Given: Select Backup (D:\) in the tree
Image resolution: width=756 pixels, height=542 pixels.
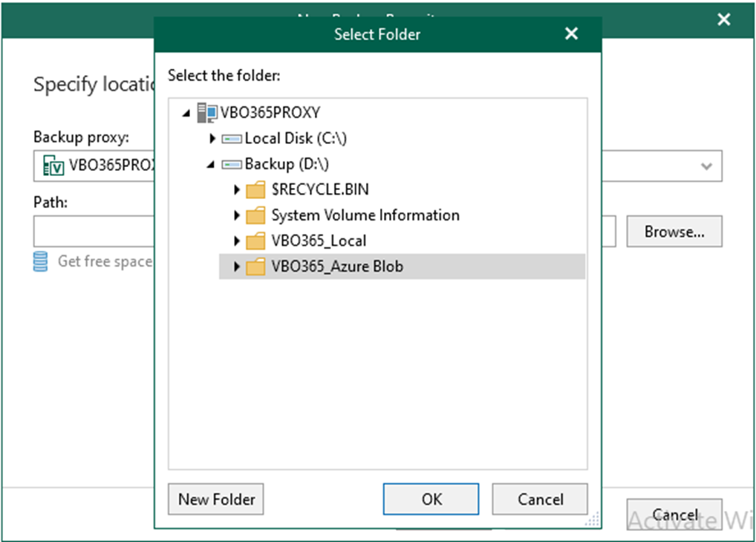Looking at the screenshot, I should coord(287,164).
